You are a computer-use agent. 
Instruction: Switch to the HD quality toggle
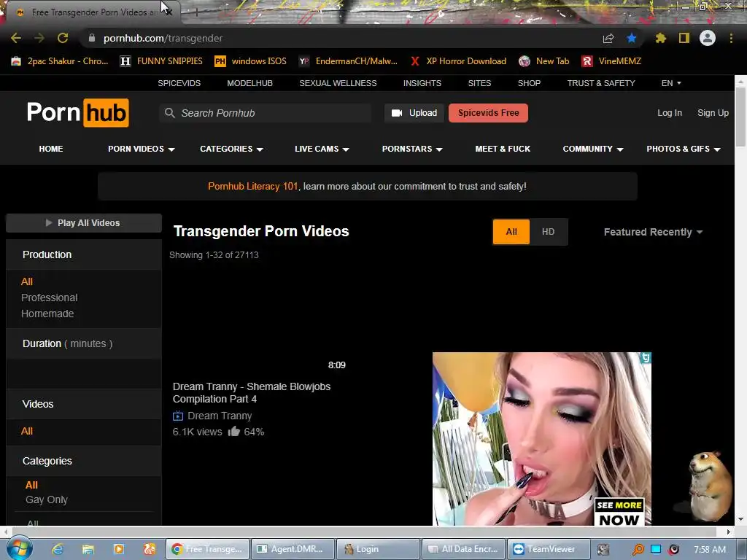coord(549,232)
